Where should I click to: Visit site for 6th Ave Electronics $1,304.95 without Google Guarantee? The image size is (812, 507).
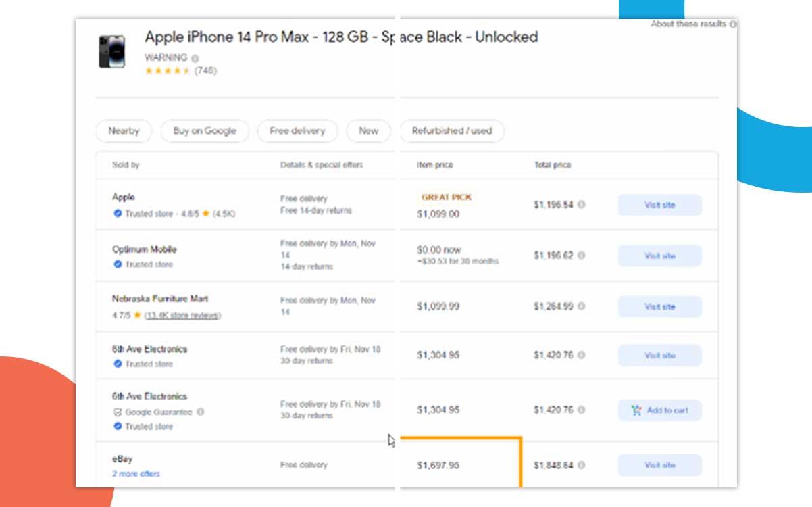tap(659, 356)
